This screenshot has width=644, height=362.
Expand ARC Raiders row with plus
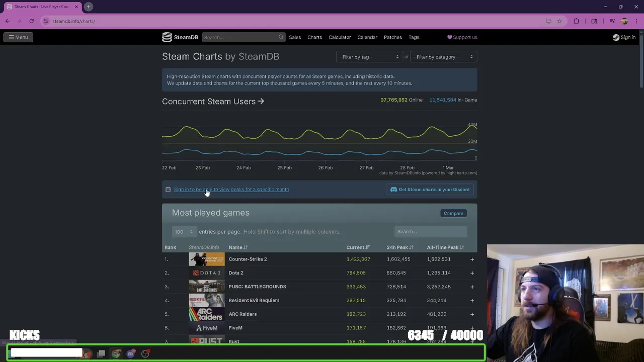(472, 314)
